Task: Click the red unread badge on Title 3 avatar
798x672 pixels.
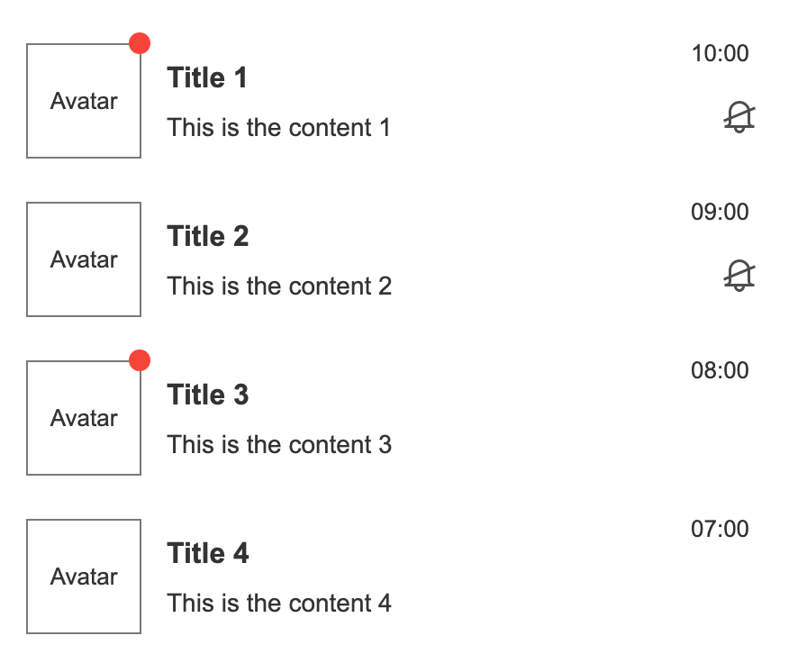Action: (141, 359)
